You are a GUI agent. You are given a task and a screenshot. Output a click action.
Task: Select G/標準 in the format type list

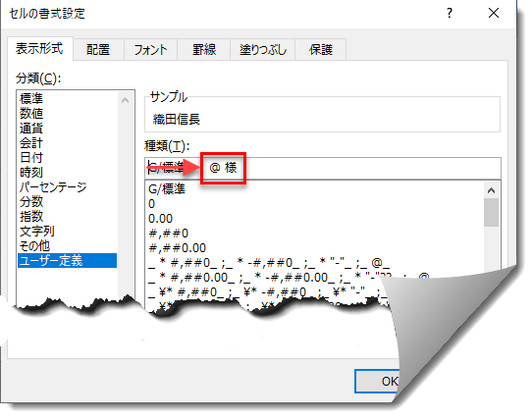tap(167, 189)
